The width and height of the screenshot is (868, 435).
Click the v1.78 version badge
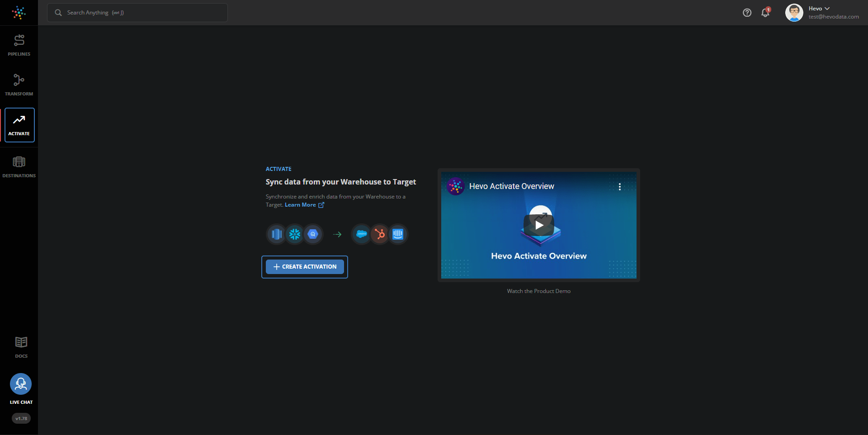[x=21, y=418]
